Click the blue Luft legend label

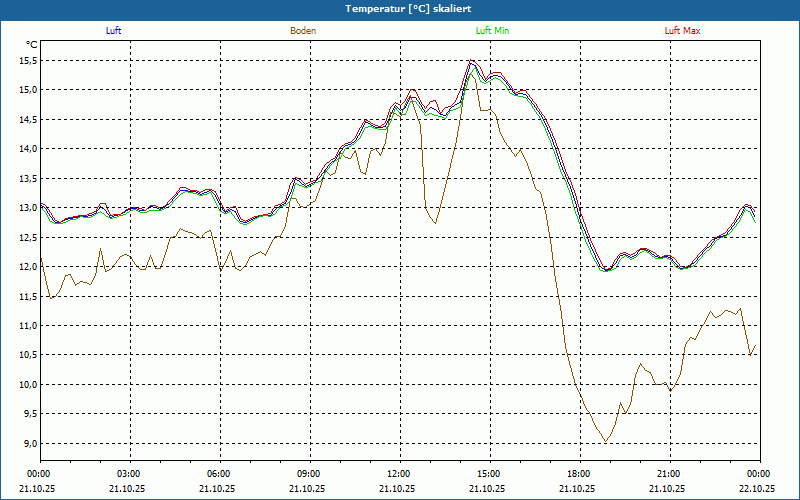113,31
